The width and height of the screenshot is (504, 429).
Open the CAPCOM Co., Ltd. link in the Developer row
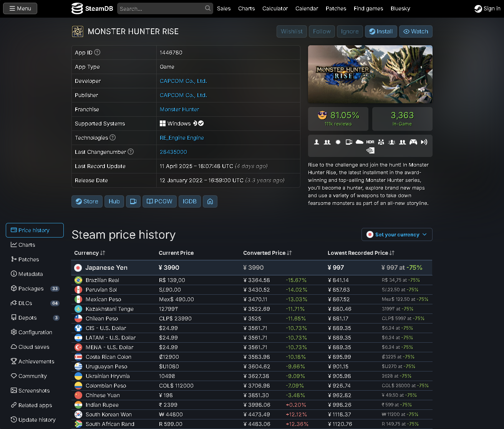[183, 81]
